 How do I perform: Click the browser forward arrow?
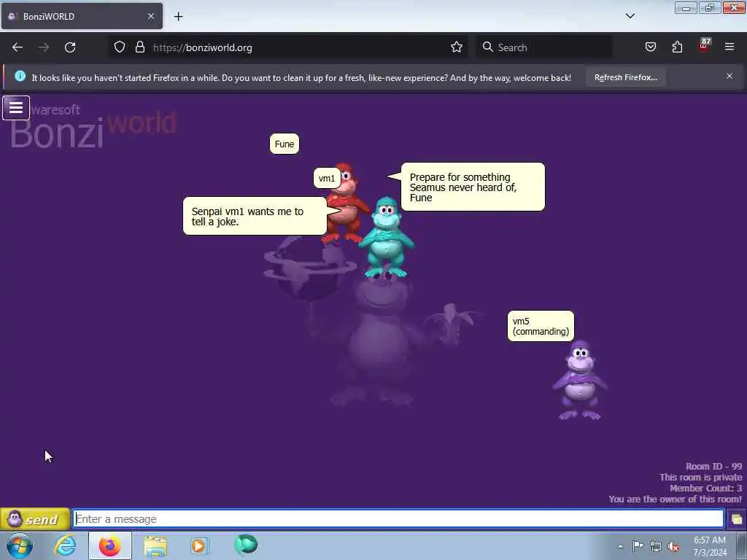[44, 47]
